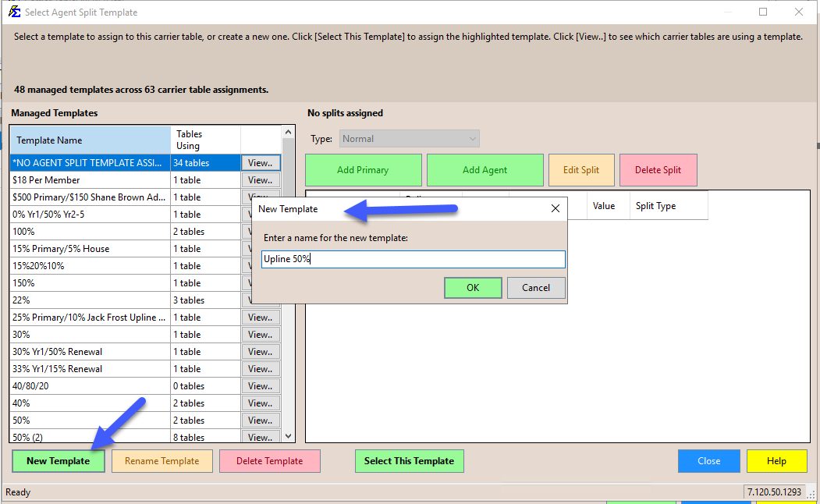Select the 150% template row
Image resolution: width=820 pixels, height=504 pixels.
coord(91,283)
